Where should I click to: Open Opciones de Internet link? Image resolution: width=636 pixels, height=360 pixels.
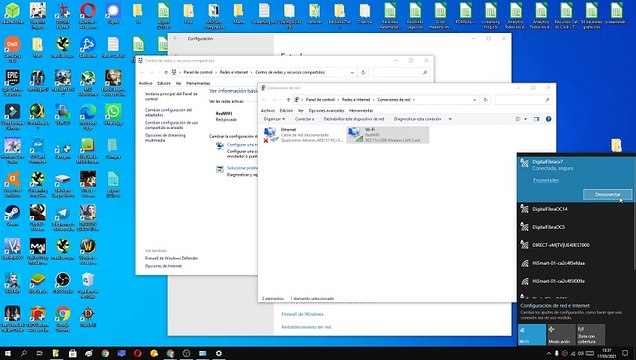163,266
